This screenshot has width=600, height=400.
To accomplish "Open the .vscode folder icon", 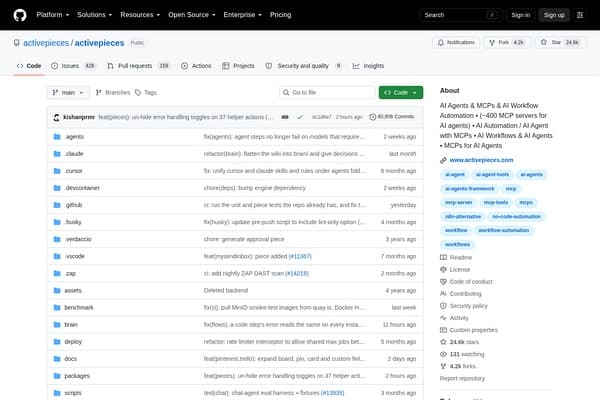I will 57,256.
